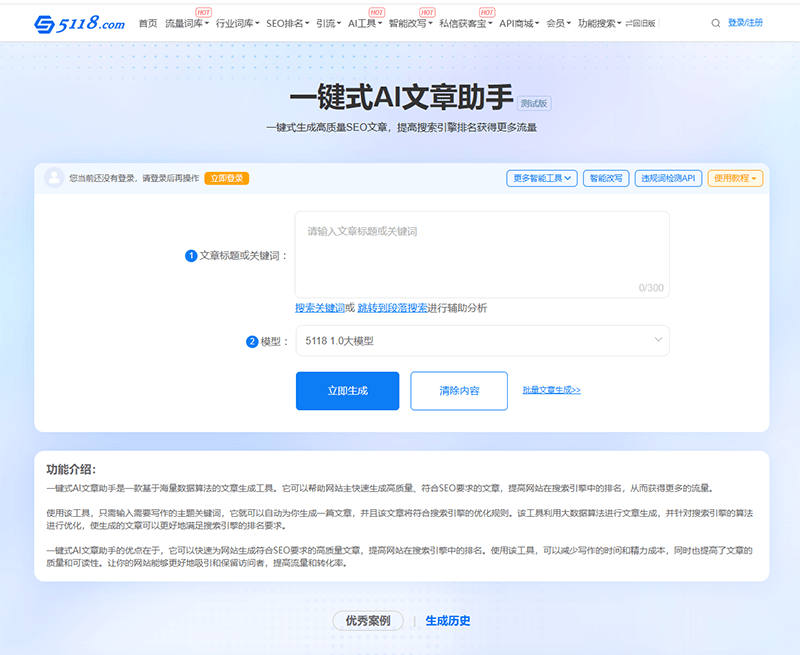Image resolution: width=800 pixels, height=655 pixels.
Task: Expand the 更多智能工具 dropdown button
Action: (542, 178)
